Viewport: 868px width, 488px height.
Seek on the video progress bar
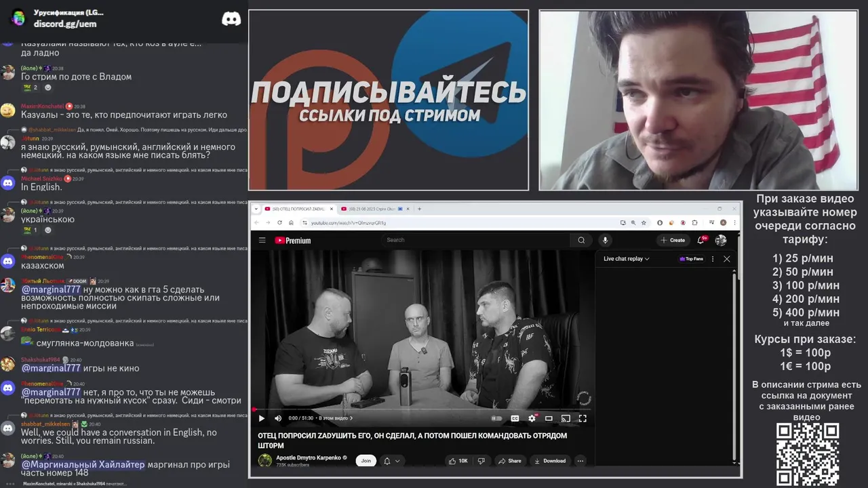(x=422, y=409)
